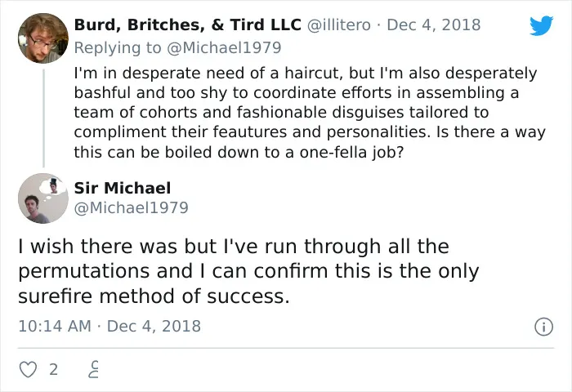Click the reply line starting "I wish there was"
572x392 pixels.
(x=234, y=246)
